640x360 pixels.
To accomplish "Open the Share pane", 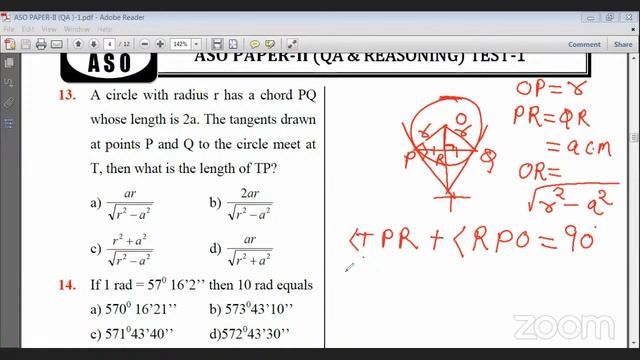I will tap(623, 44).
